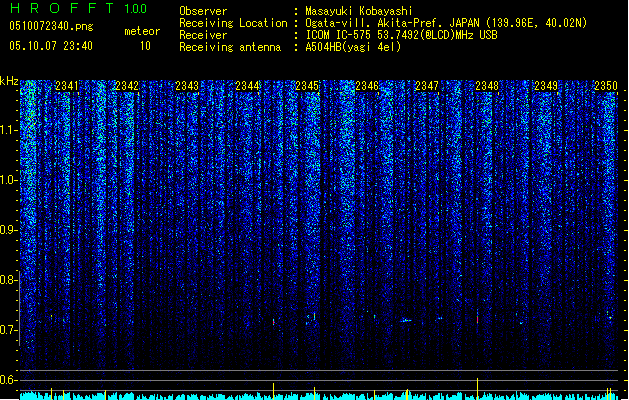Click the 0.6 kHz frequency axis label
629x400 pixels.
[x=9, y=380]
